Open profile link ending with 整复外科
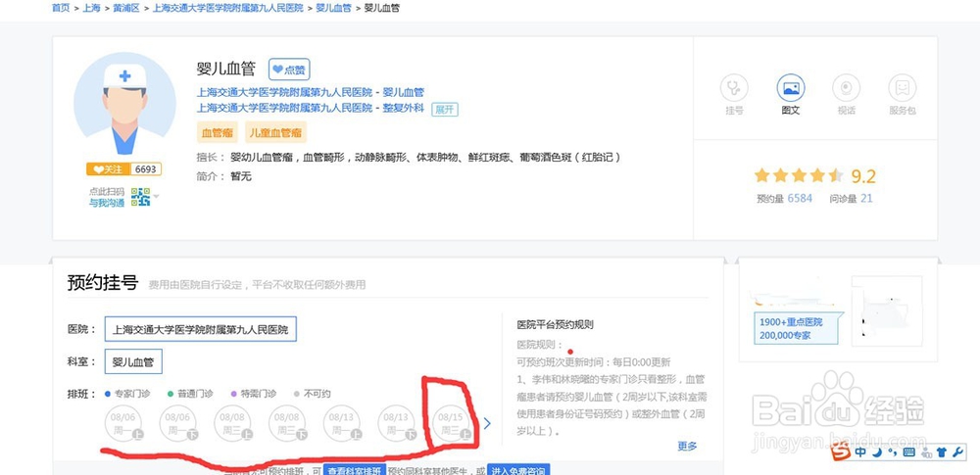Viewport: 980px width, 475px height. pyautogui.click(x=311, y=108)
